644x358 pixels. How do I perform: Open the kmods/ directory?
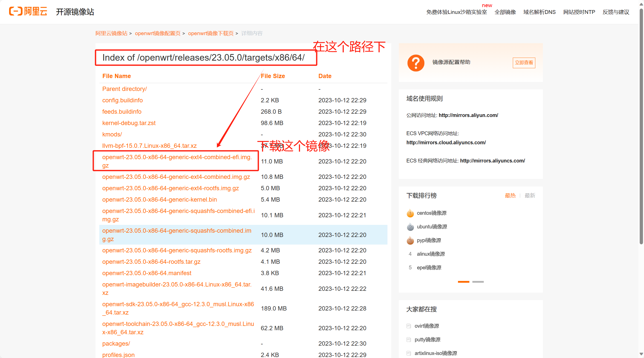point(112,134)
